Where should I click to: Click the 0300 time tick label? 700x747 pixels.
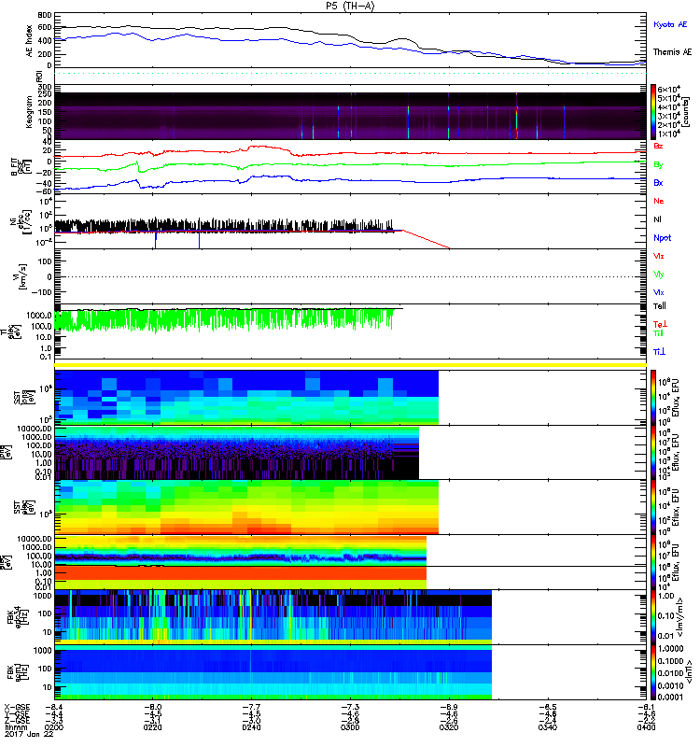point(350,727)
